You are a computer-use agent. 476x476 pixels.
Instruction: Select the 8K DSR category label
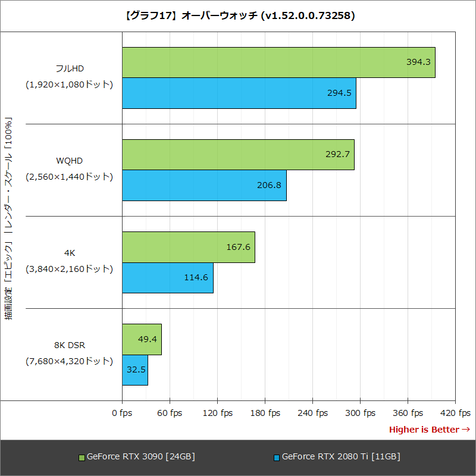(x=70, y=346)
